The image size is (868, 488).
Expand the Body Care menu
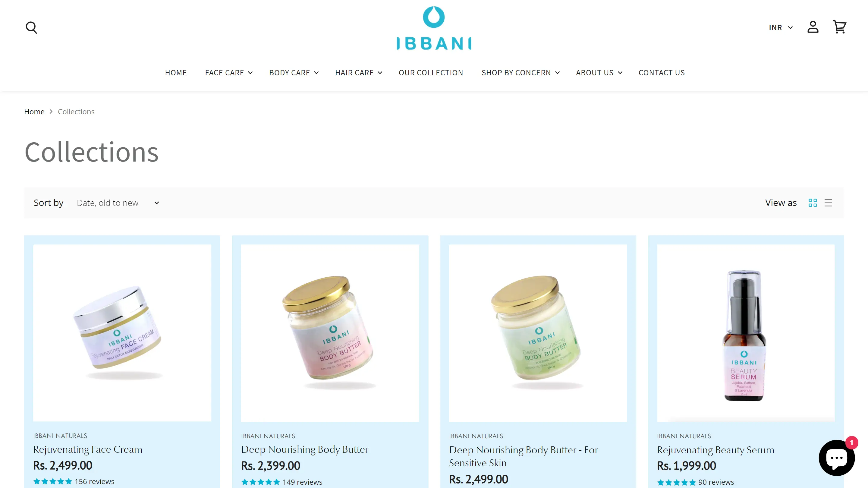pyautogui.click(x=294, y=73)
